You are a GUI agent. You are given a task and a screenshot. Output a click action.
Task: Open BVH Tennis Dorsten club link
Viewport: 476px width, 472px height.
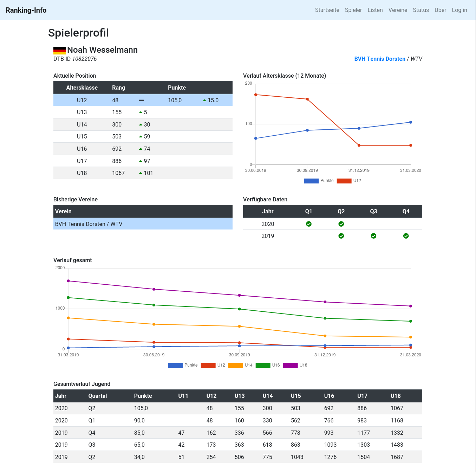click(x=380, y=59)
